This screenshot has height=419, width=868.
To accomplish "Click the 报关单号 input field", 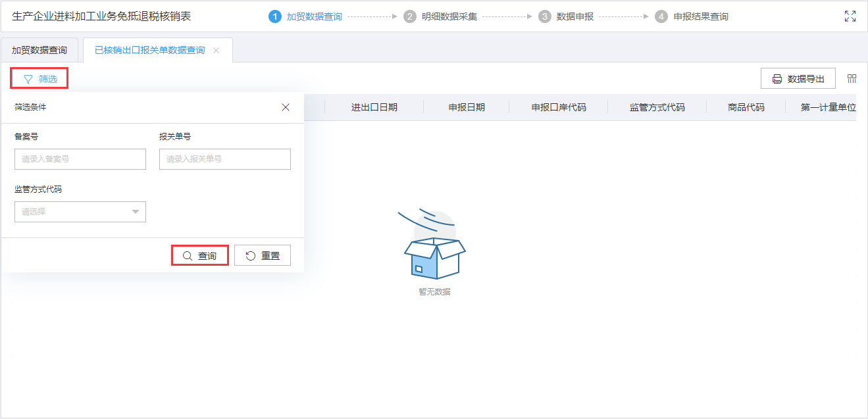I will [x=225, y=159].
